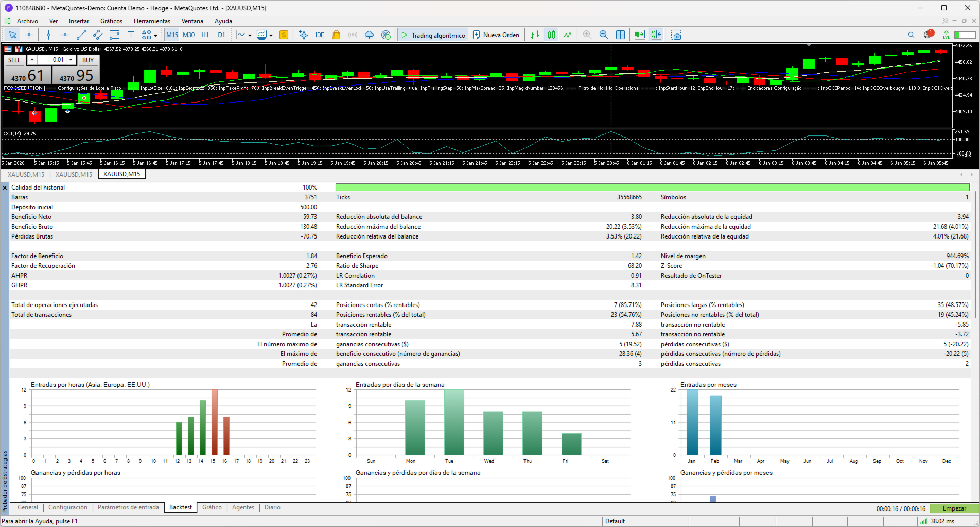Open the Ventana menu
Viewport: 980px width, 527px height.
pos(192,21)
